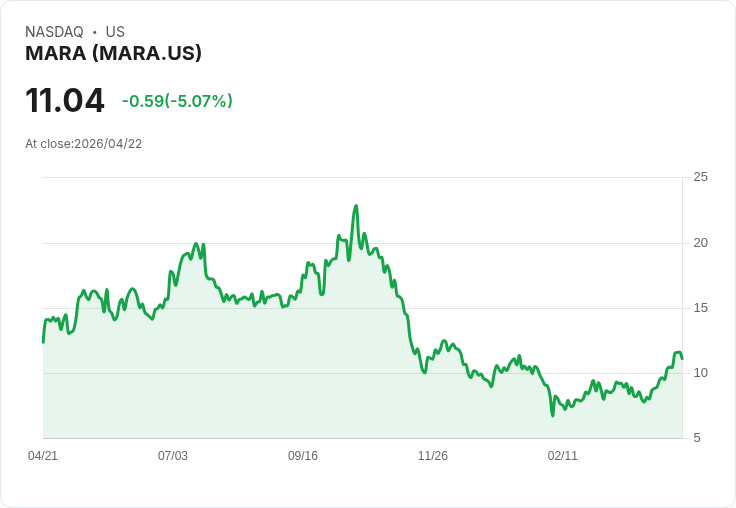Click the NASDAQ exchange label
The image size is (736, 508).
pos(54,32)
